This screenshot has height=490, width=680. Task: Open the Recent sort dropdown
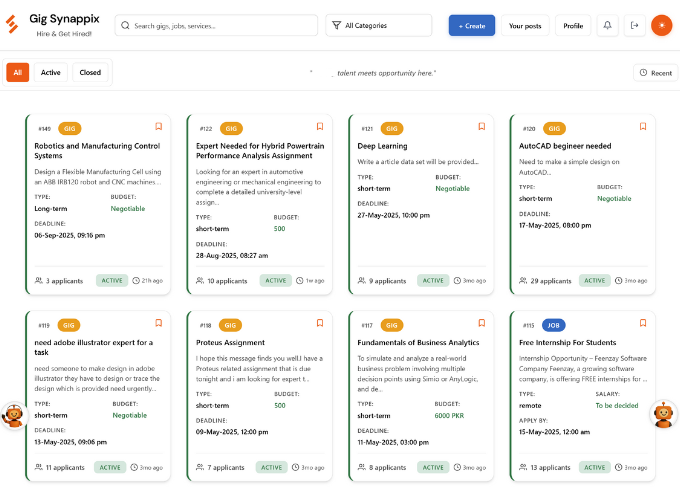tap(655, 73)
